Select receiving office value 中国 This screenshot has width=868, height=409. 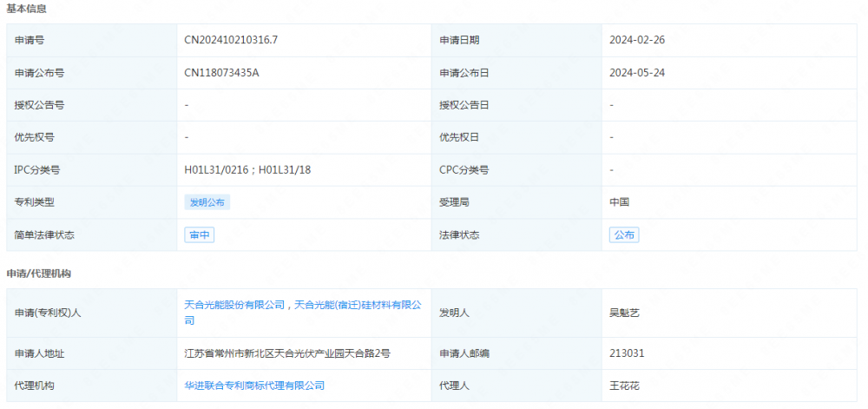tap(620, 202)
